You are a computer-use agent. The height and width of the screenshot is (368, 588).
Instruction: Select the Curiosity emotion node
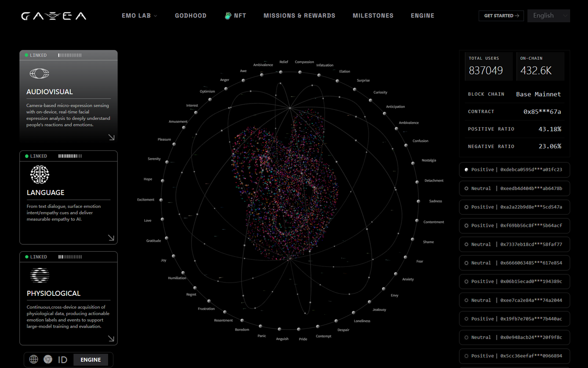371,100
